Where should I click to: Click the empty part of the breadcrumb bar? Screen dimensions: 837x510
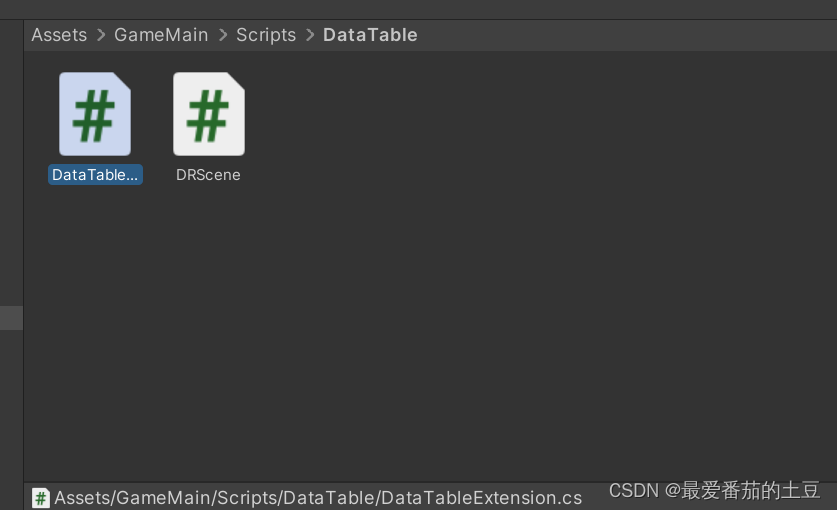coord(627,35)
